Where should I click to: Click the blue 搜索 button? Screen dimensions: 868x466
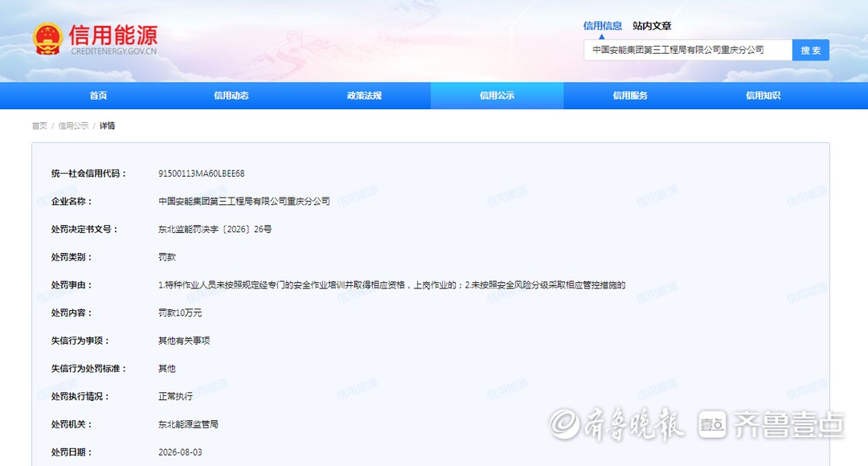810,50
